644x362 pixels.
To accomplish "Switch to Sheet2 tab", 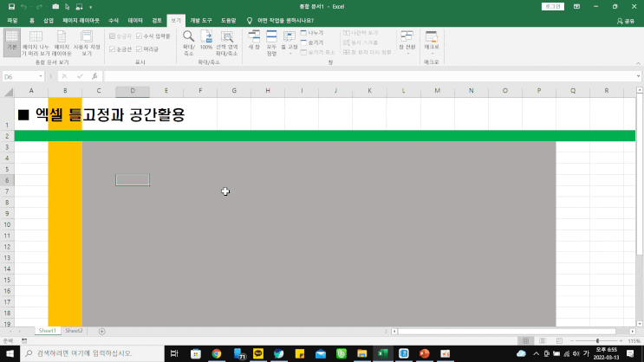I will click(74, 331).
